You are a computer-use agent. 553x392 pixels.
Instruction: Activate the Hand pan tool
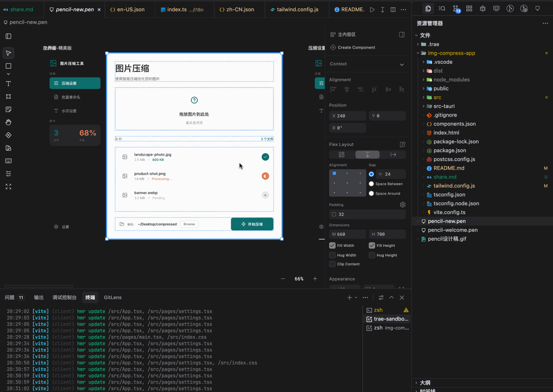8,122
